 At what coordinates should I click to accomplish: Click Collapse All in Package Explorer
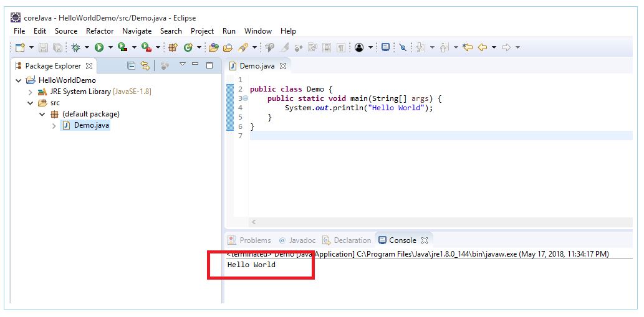coord(131,65)
